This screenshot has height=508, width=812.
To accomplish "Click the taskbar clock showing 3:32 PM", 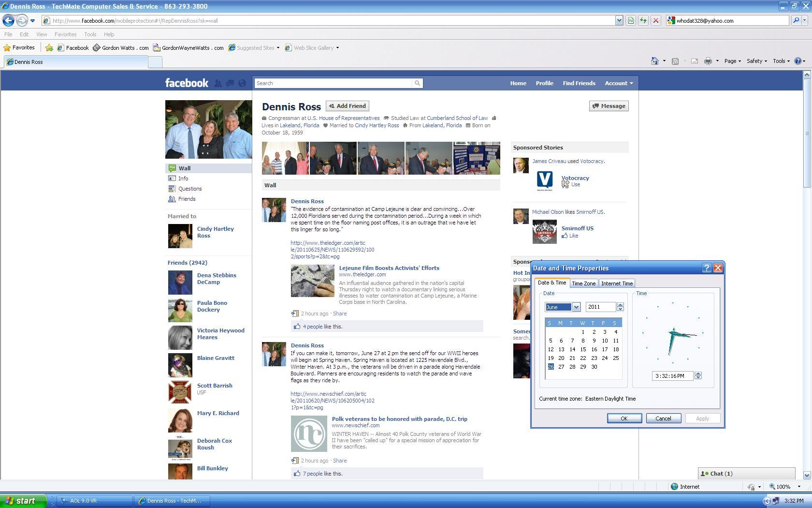I will point(794,501).
